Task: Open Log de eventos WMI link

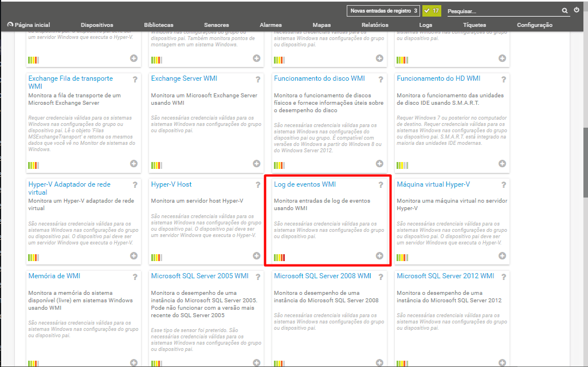Action: click(x=304, y=184)
